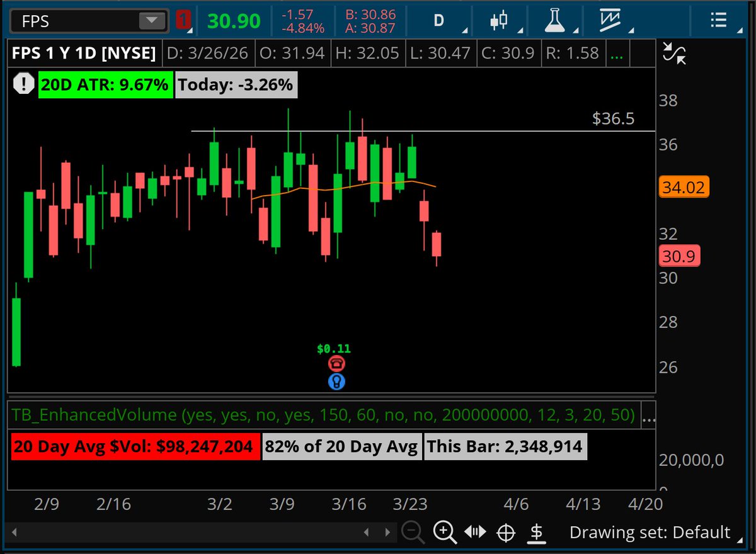Click the This Bar: 2,348,914 label

505,447
